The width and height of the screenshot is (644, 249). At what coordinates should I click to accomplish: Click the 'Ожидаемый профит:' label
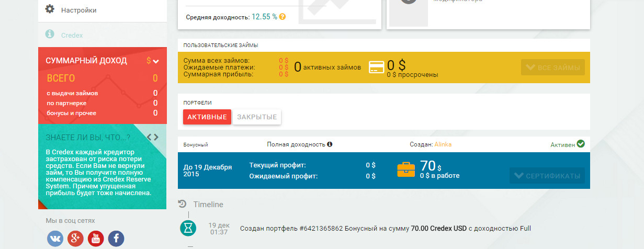click(x=284, y=176)
